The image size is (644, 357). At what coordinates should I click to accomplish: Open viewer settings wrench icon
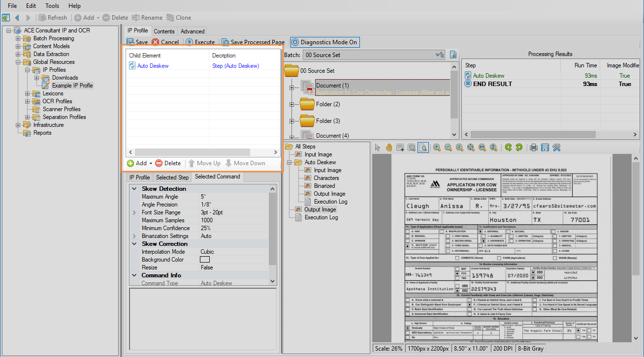point(556,147)
